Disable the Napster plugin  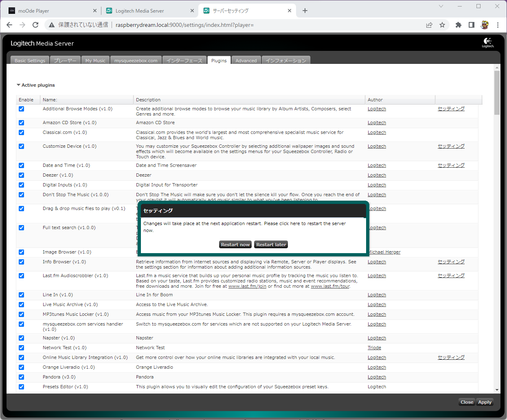click(x=21, y=338)
